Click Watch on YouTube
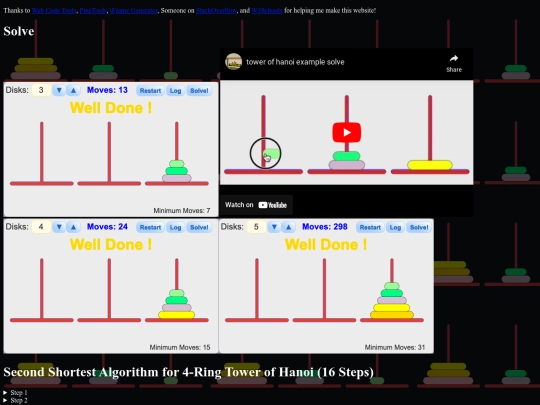Screen dimensions: 540x405 pos(256,205)
